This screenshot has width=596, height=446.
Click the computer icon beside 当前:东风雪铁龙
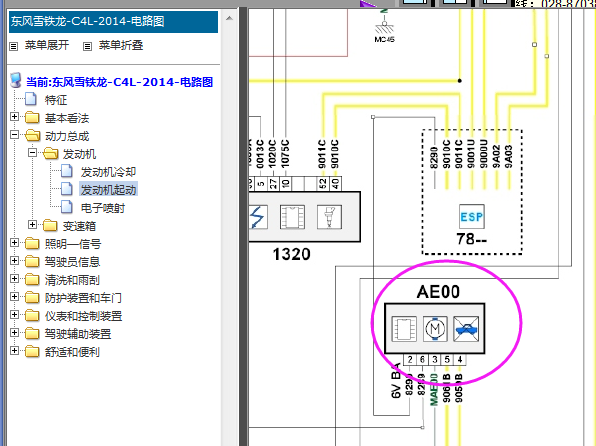(16, 80)
